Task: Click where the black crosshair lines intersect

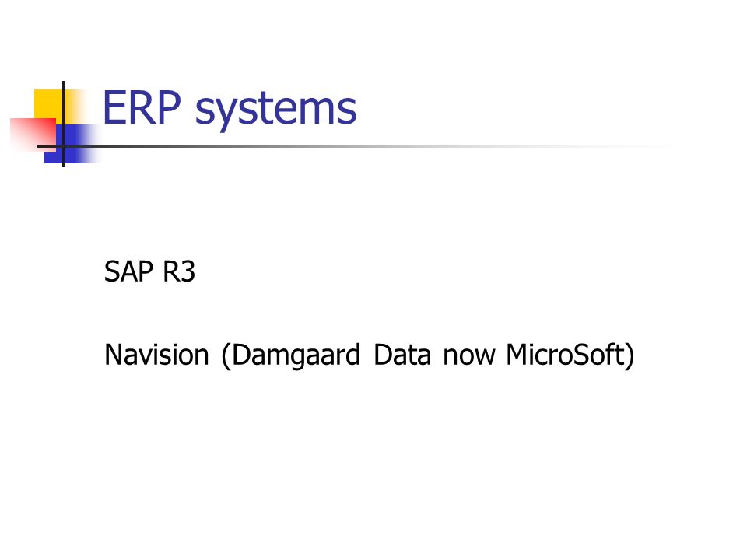Action: click(x=63, y=146)
